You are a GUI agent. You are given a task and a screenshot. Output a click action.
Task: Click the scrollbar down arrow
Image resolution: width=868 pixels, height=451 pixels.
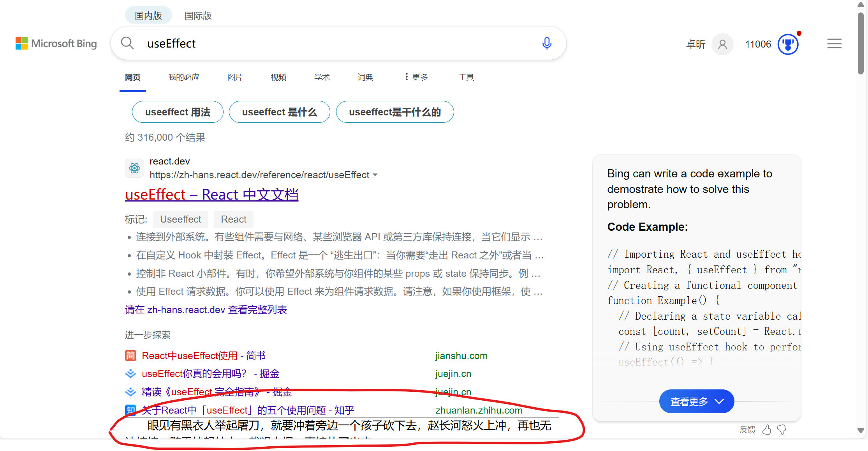pyautogui.click(x=861, y=430)
